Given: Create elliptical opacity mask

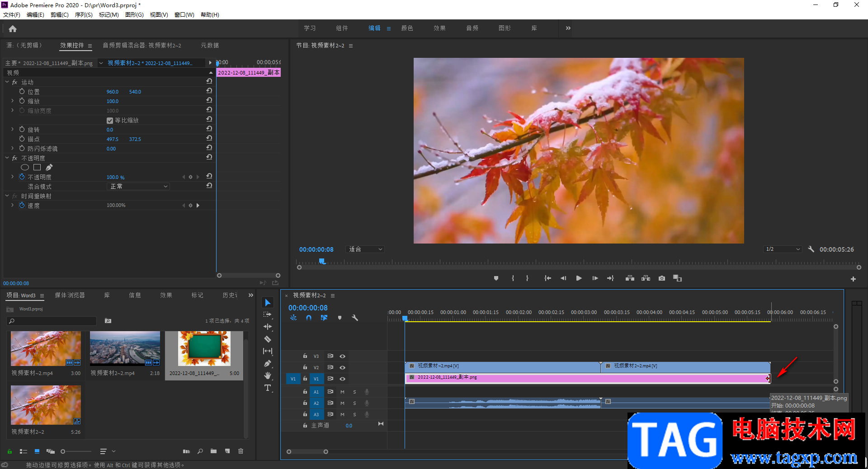Looking at the screenshot, I should click(x=25, y=167).
